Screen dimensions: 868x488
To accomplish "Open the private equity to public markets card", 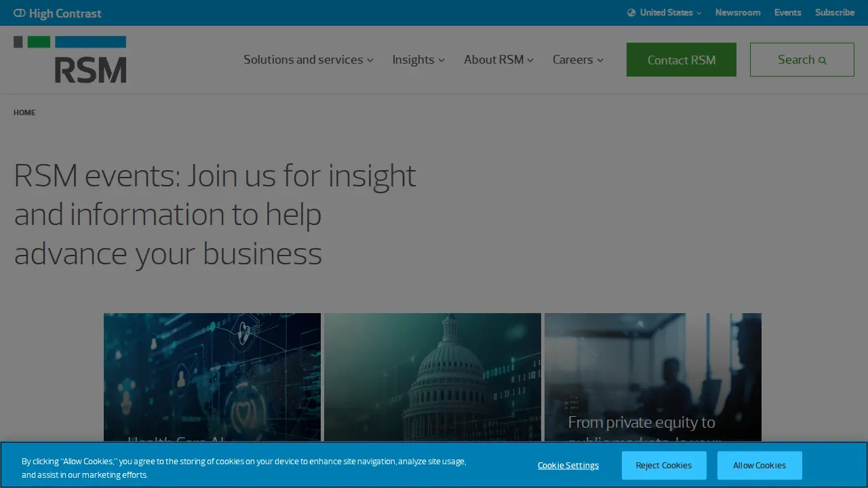I will (x=653, y=377).
